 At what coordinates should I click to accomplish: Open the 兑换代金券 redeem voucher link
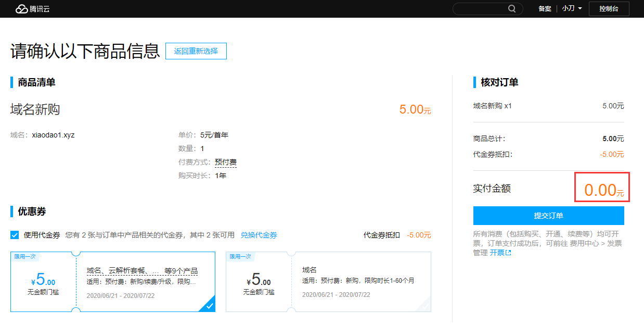tap(259, 235)
